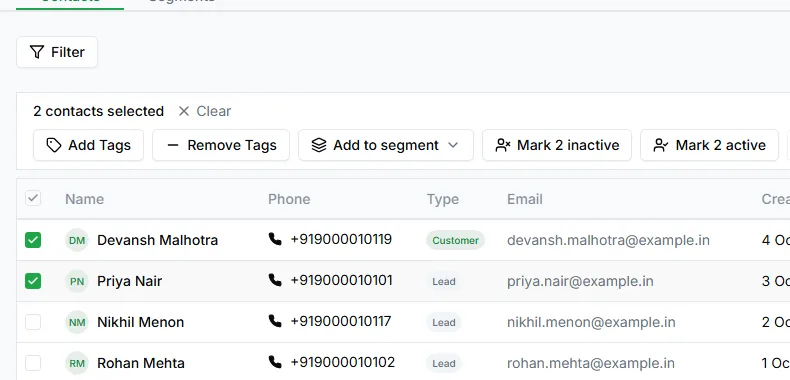Click the PN avatar icon
This screenshot has width=790, height=380.
pyautogui.click(x=77, y=281)
